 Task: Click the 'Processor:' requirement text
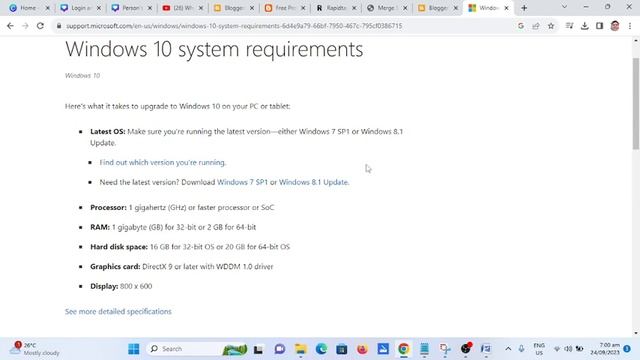tap(182, 207)
